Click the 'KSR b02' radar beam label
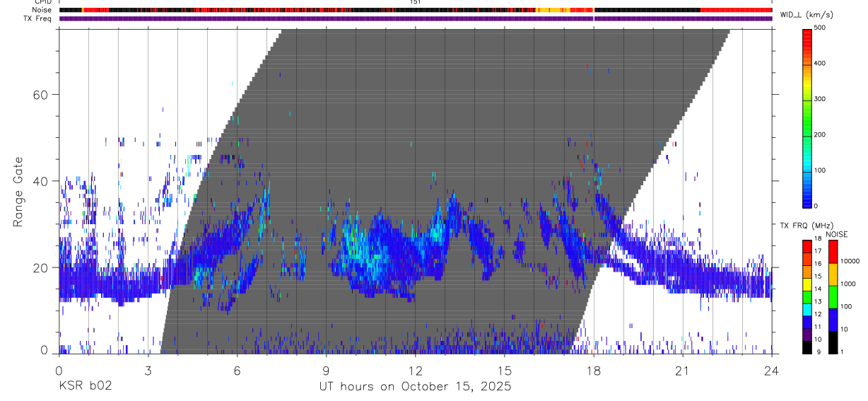868x401 pixels. pos(85,387)
